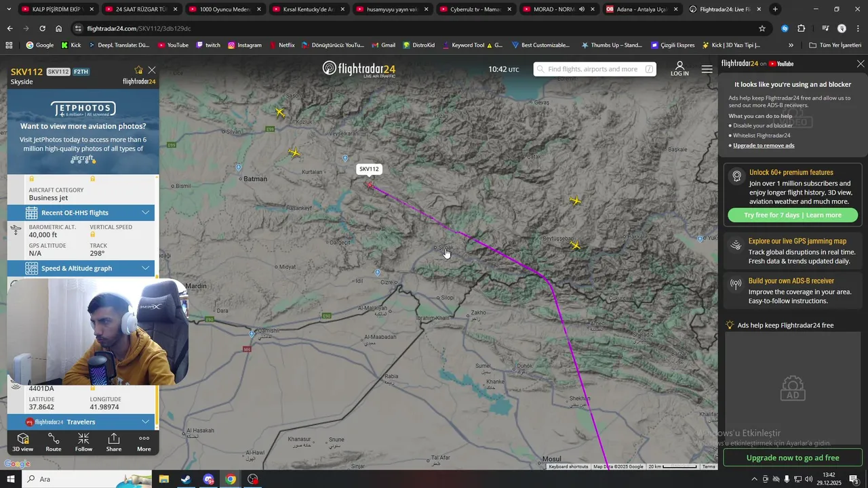Select the yellow aircraft near Beytüşşebap

(x=576, y=245)
